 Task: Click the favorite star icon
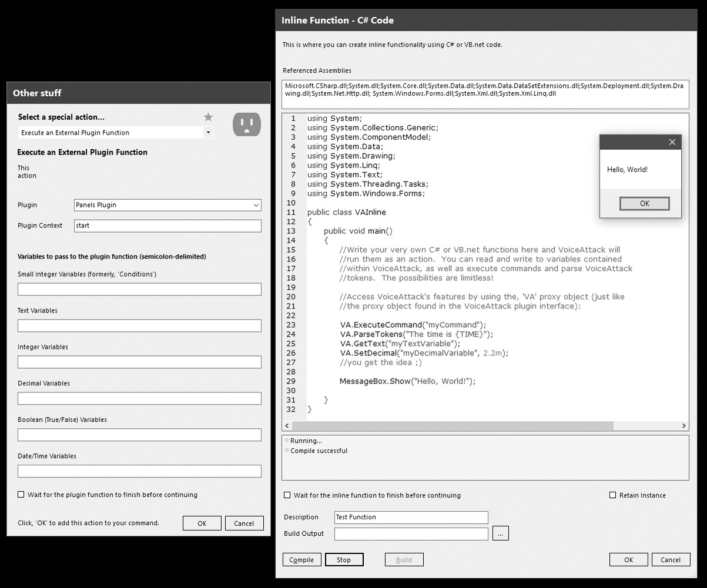(x=208, y=117)
